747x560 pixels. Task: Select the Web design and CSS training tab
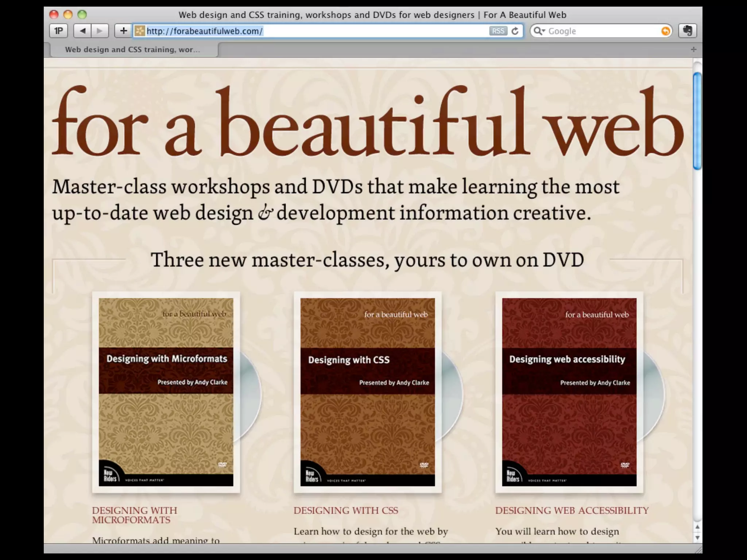[x=132, y=50]
